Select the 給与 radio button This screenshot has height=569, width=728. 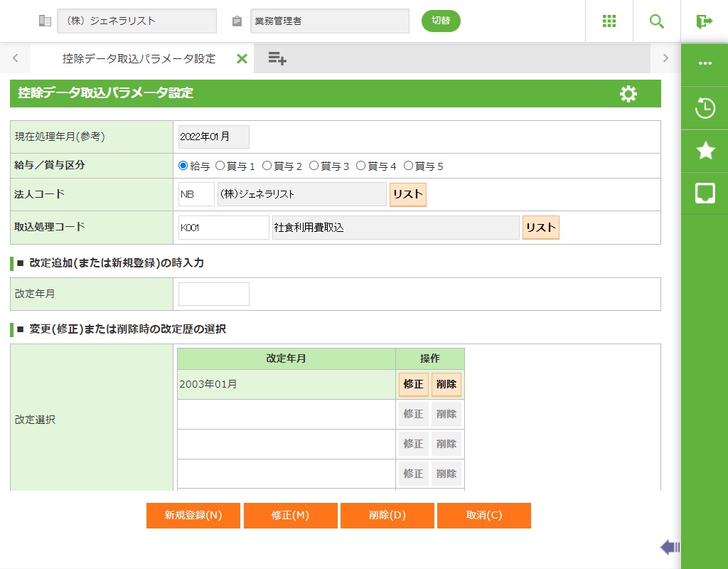[183, 166]
